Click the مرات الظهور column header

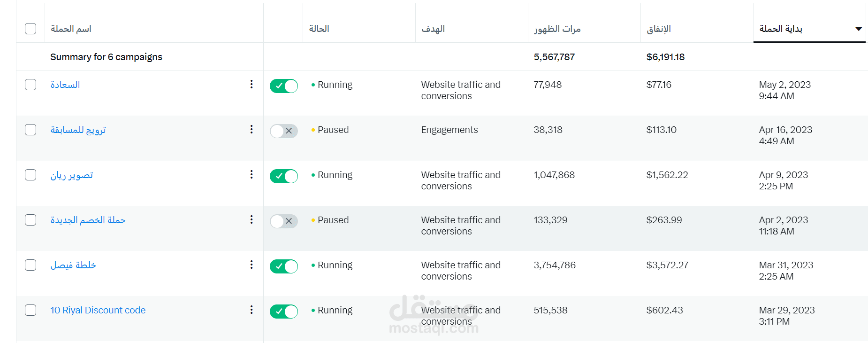coord(557,29)
